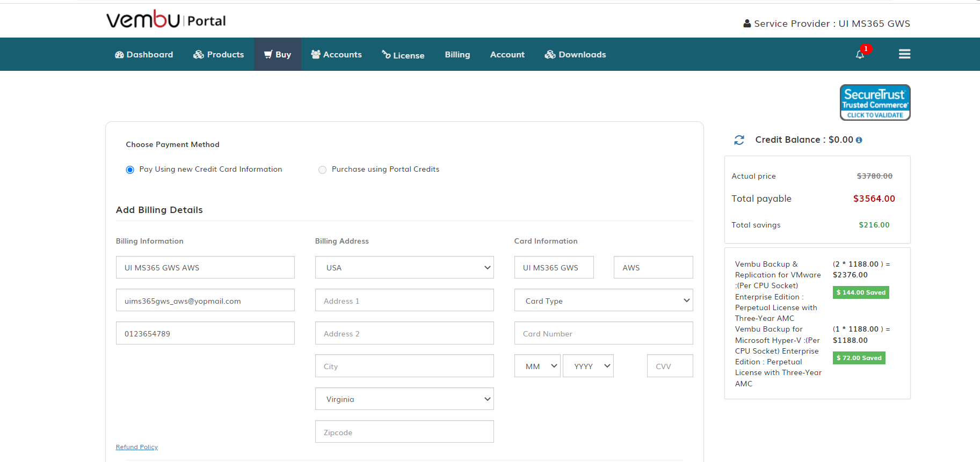Open the Products menu

coord(219,54)
